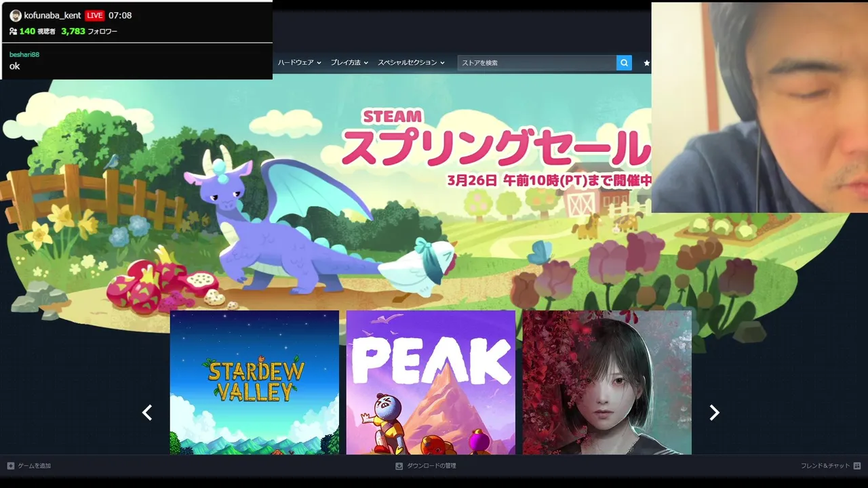Click the 140 視聴者 count

[x=37, y=31]
